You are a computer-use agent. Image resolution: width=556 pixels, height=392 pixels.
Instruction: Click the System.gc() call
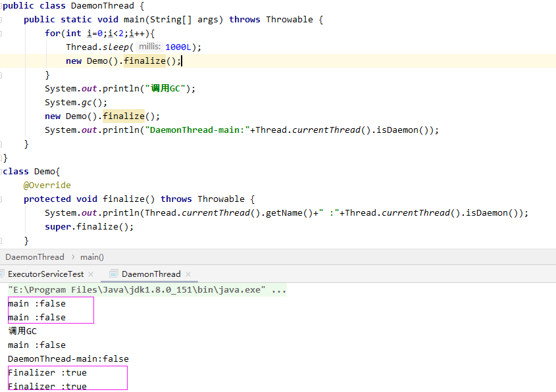(x=76, y=103)
